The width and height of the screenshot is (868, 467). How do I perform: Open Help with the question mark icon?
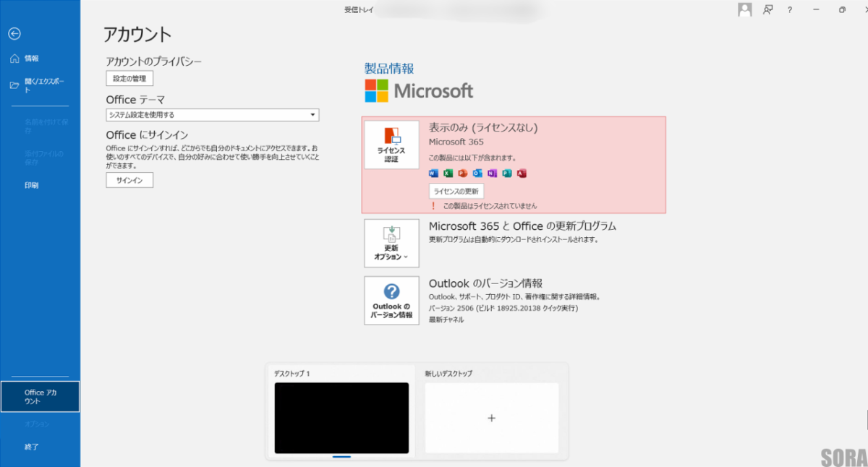[x=790, y=9]
